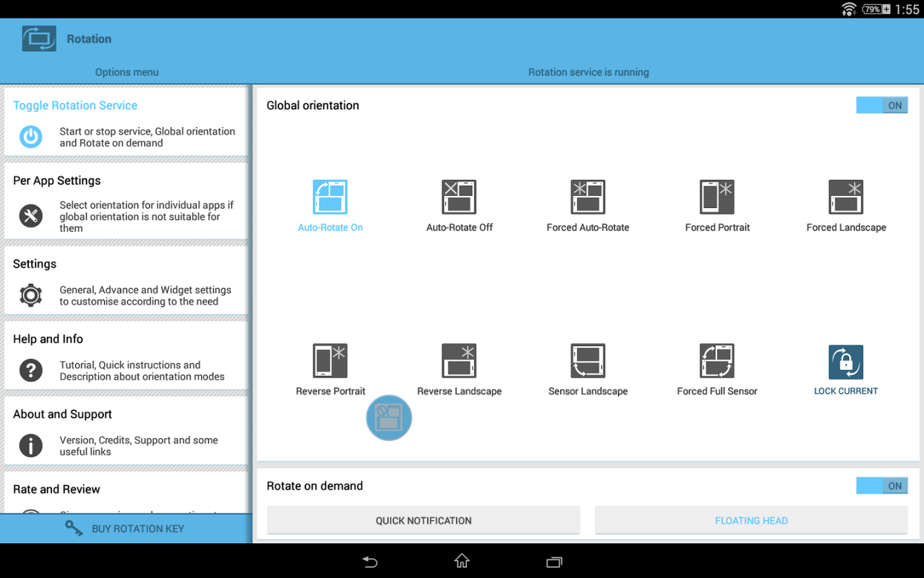Check the Wi-Fi status icon
The width and height of the screenshot is (924, 578).
coord(849,9)
